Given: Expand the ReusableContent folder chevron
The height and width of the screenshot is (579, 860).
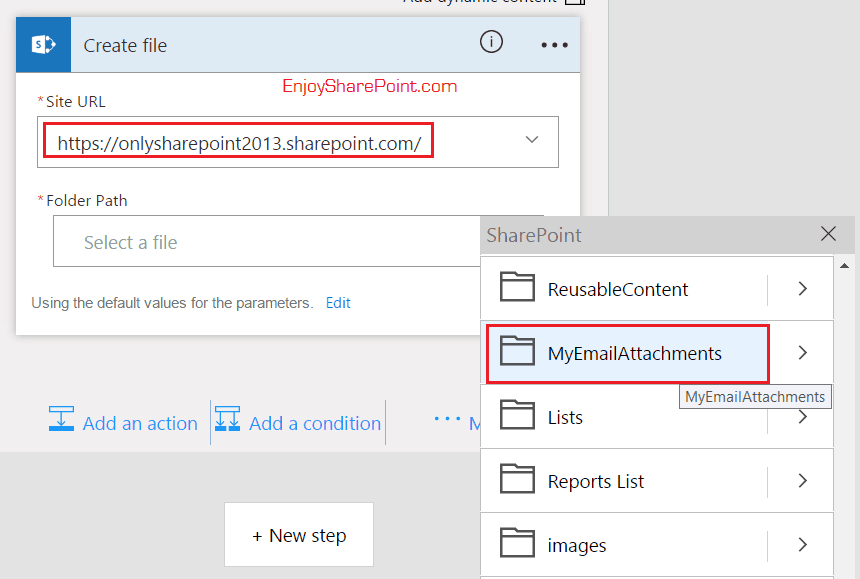Looking at the screenshot, I should click(802, 288).
